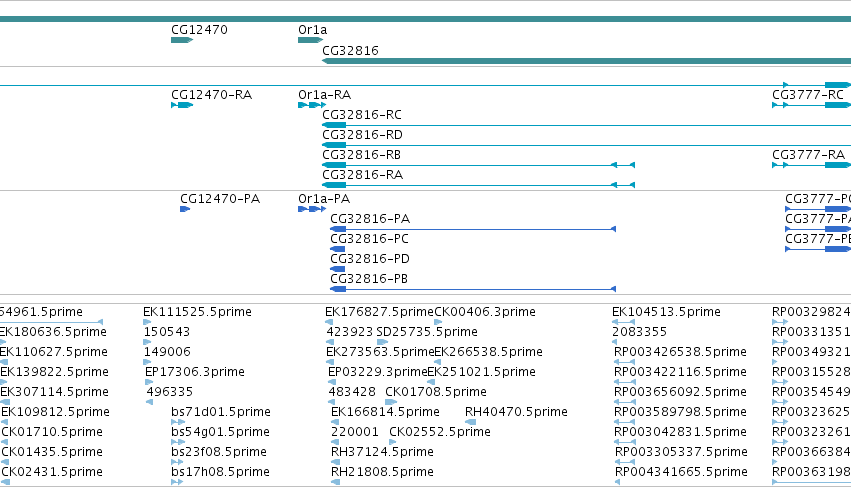Select the SD25735.5prime EST label
This screenshot has width=851, height=487.
pyautogui.click(x=427, y=332)
